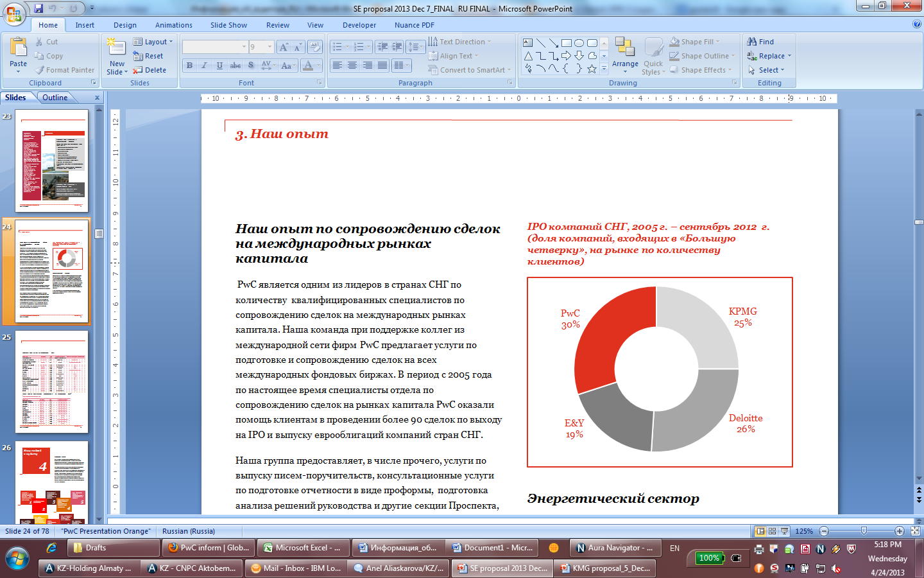Image resolution: width=924 pixels, height=578 pixels.
Task: Toggle Strikethrough formatting
Action: click(x=235, y=66)
